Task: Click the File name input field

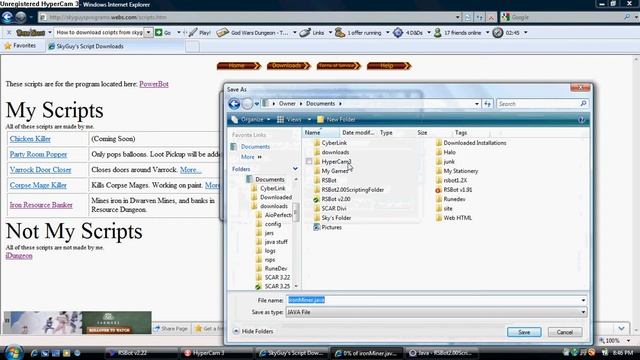Action: pos(433,300)
